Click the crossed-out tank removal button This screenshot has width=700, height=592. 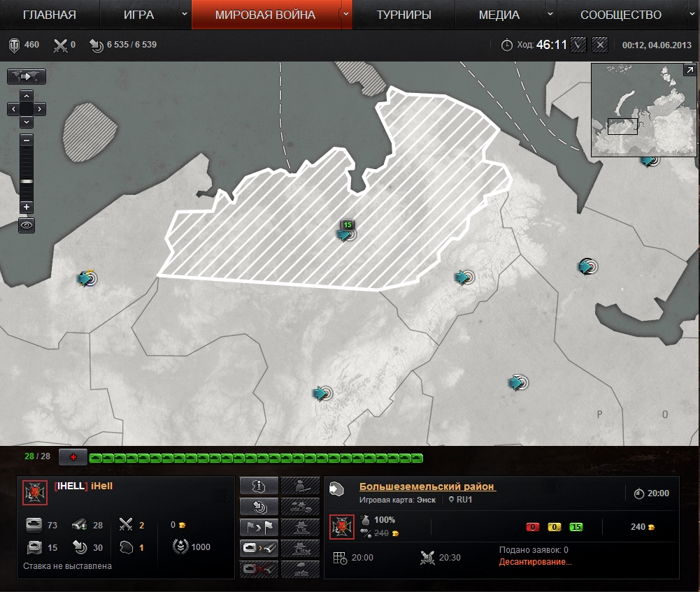[259, 569]
